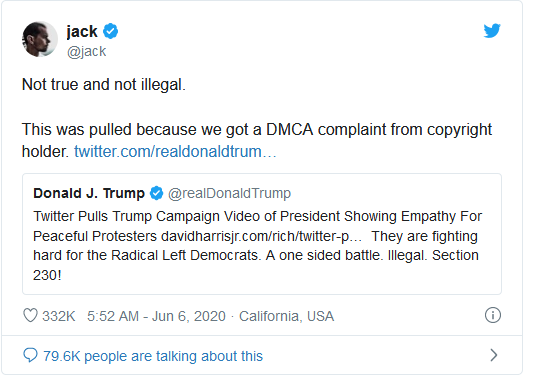Click the 5:52 AM - Jun 6, 2020 timestamp
550x375 pixels.
click(x=156, y=316)
